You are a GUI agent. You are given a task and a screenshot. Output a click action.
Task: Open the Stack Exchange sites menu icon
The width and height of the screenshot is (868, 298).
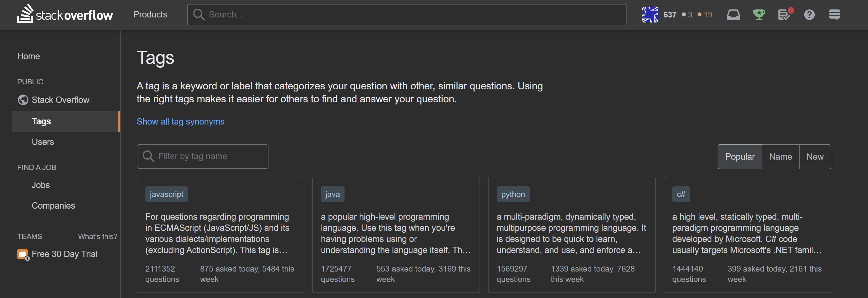[835, 15]
